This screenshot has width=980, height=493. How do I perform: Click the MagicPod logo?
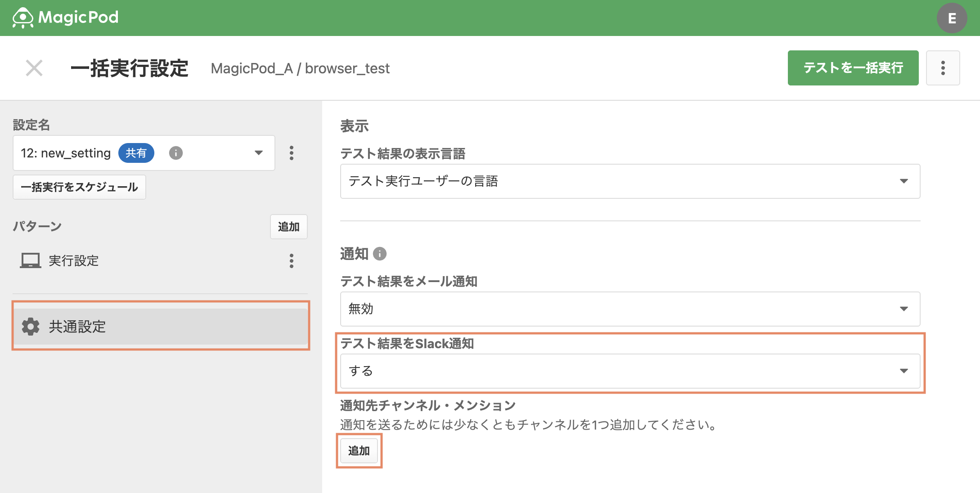66,18
